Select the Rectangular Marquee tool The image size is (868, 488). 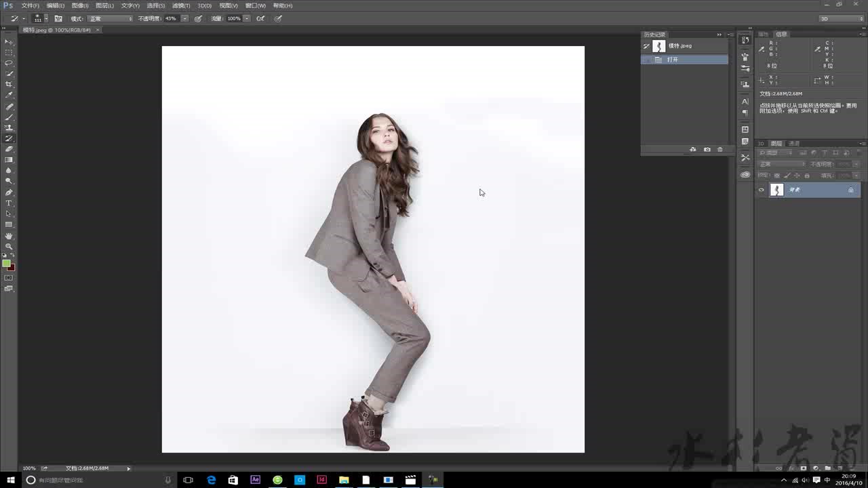coord(9,52)
